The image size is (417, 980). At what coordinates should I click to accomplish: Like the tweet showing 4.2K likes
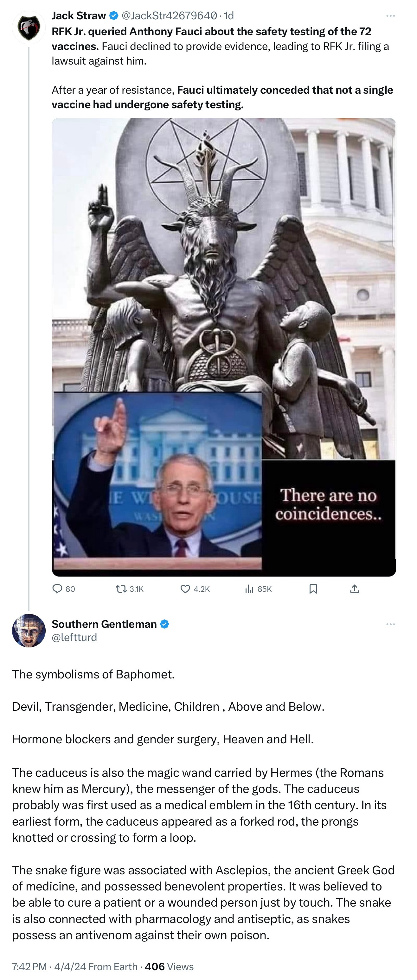(x=195, y=589)
